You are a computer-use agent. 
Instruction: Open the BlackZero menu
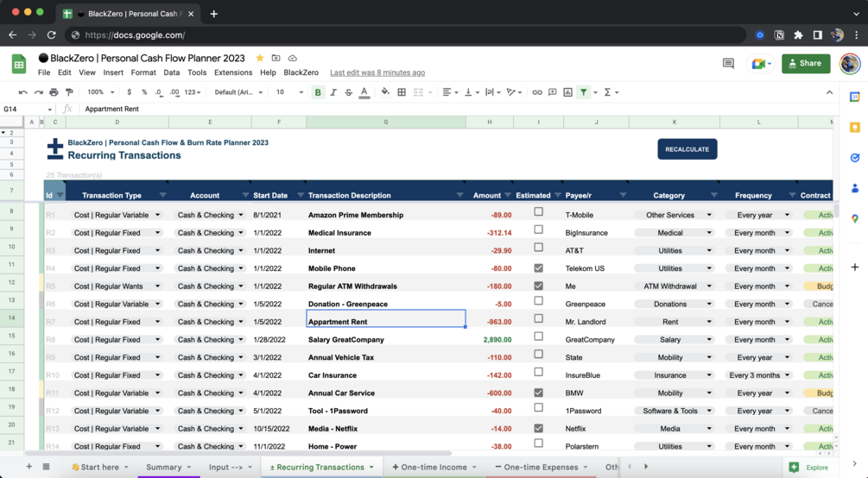(x=301, y=72)
